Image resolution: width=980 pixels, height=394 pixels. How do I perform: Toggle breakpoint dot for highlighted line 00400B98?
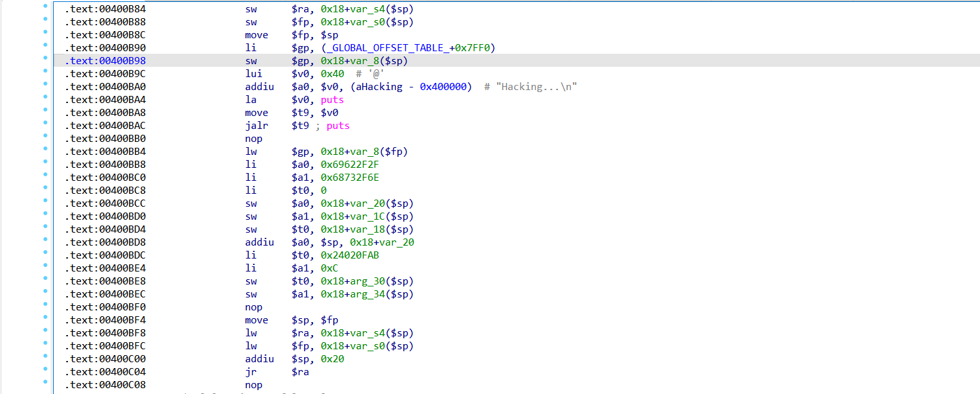point(45,59)
